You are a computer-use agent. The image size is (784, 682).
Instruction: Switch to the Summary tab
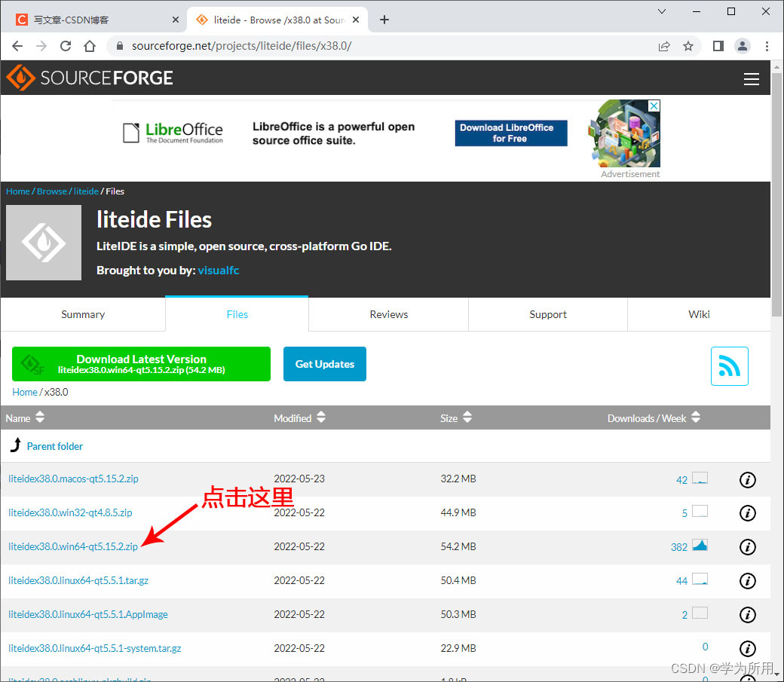coord(83,314)
